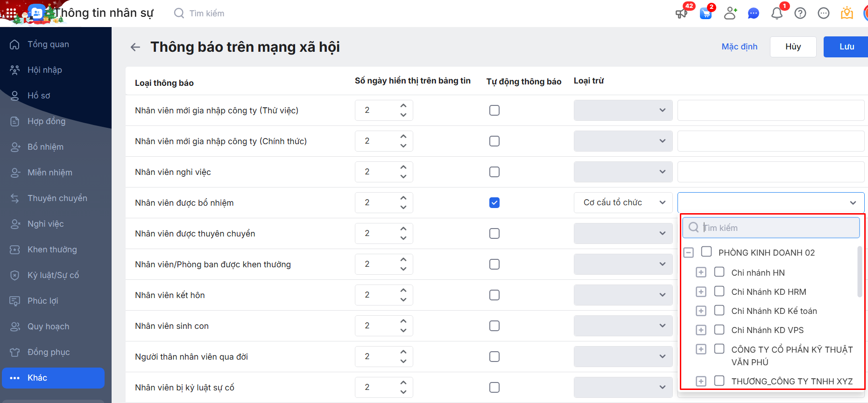The image size is (868, 403).
Task: Open the help question mark icon
Action: 800,13
